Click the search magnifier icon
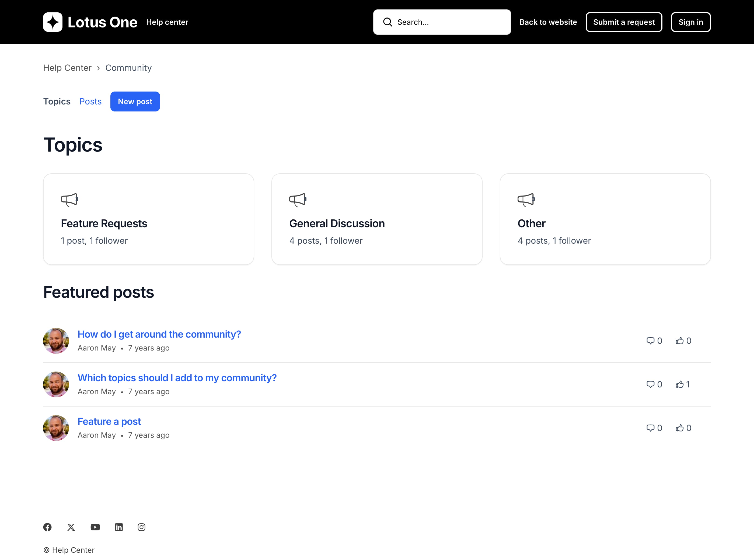This screenshot has height=560, width=754. [388, 22]
